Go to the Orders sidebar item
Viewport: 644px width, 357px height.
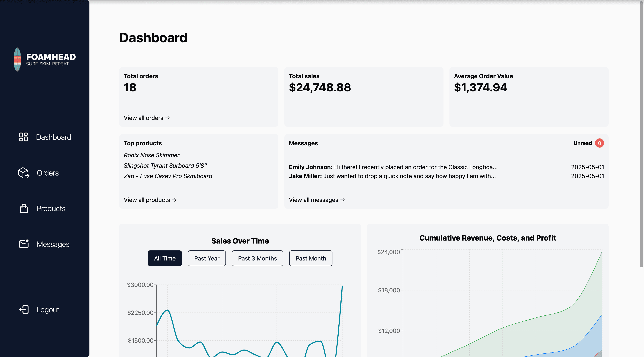pos(39,173)
